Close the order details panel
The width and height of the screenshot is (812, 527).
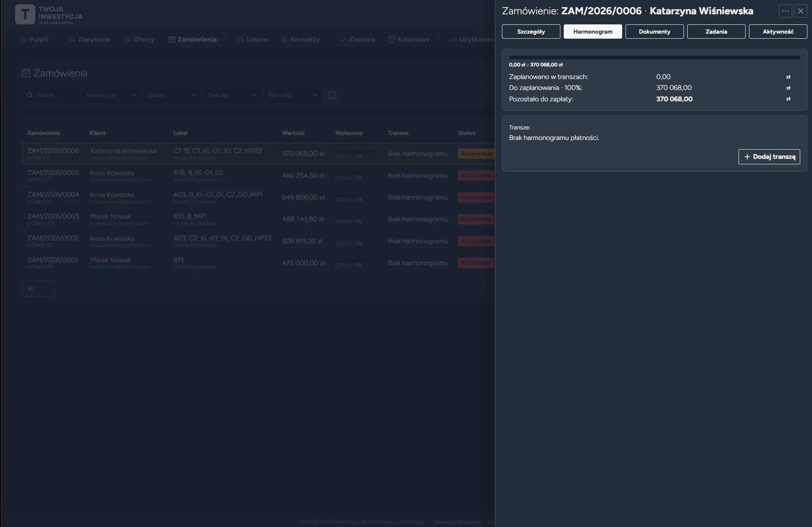point(801,11)
